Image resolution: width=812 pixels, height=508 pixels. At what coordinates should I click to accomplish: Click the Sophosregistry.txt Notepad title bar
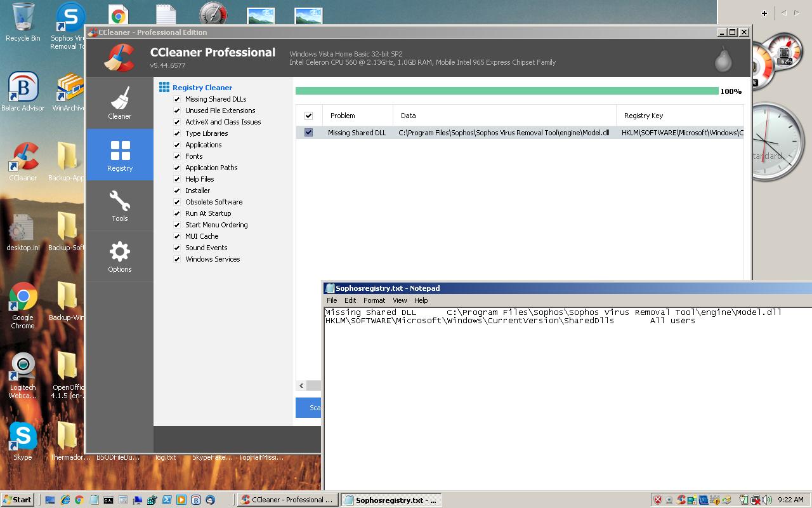point(568,288)
